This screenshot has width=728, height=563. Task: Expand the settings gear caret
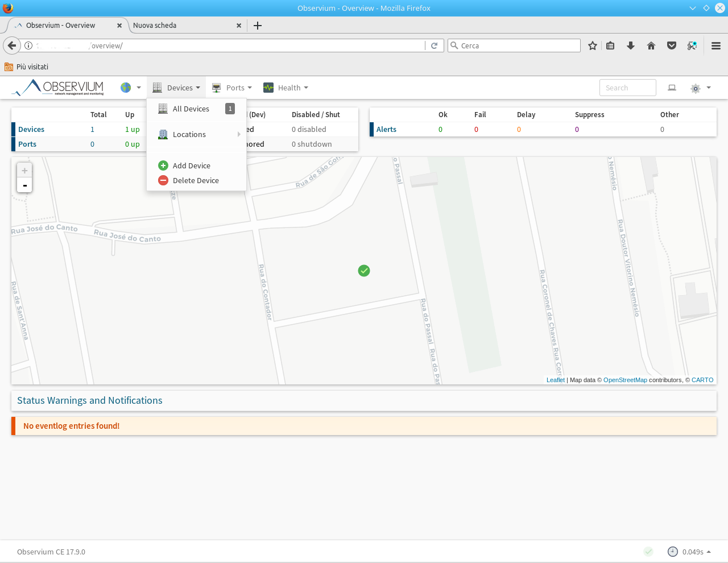tap(709, 88)
